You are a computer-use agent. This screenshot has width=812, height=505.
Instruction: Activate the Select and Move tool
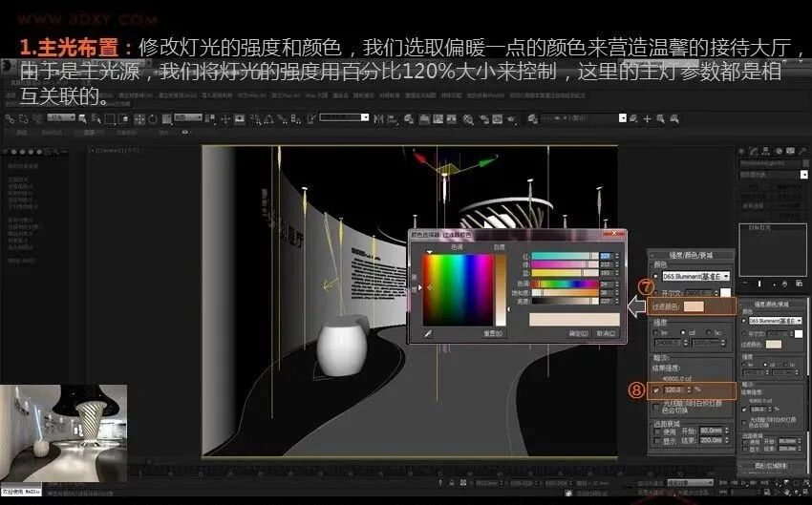click(x=139, y=118)
